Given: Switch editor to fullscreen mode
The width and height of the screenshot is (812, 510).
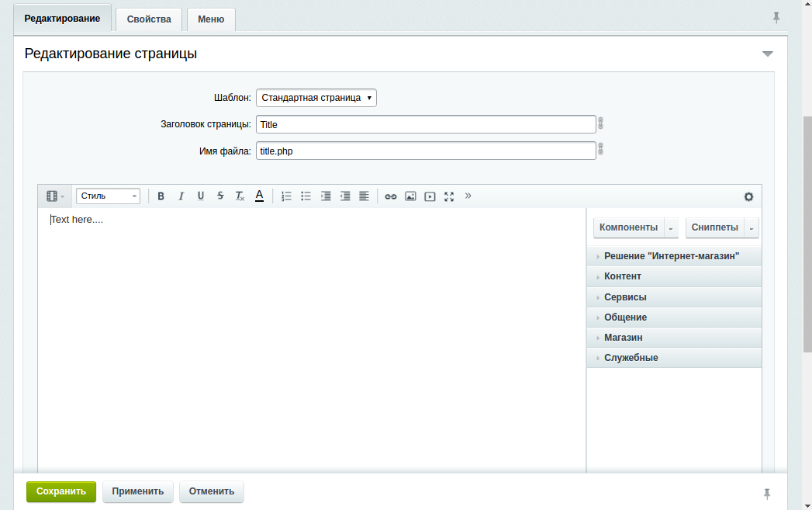Looking at the screenshot, I should 449,196.
